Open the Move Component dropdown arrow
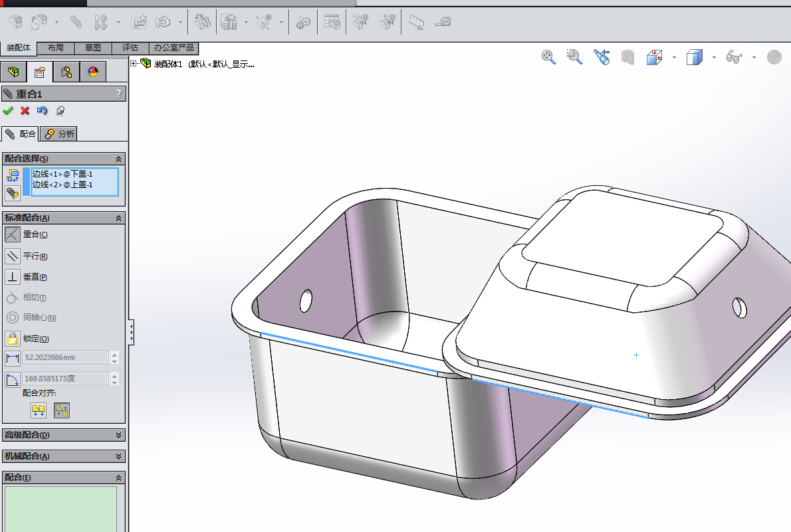791x532 pixels. coord(180,22)
